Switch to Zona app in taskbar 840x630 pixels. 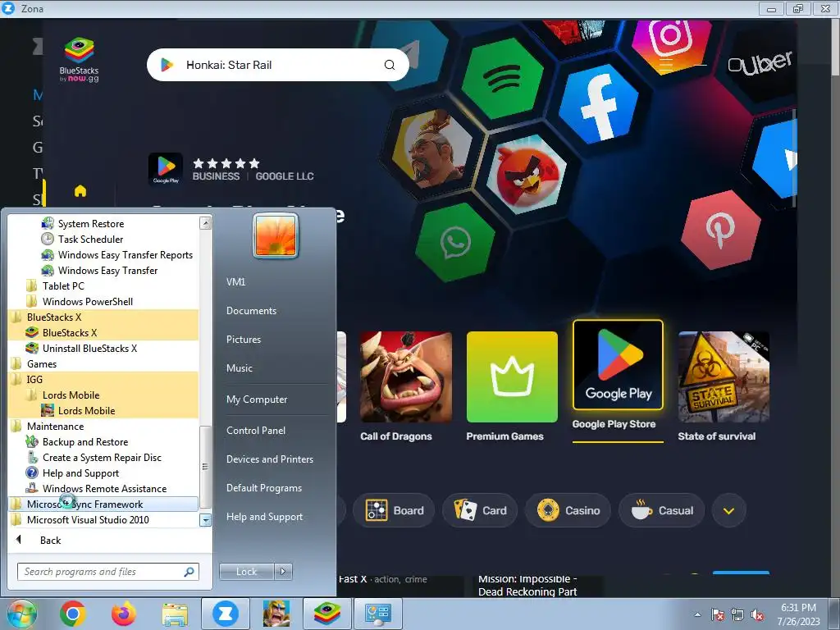[225, 614]
